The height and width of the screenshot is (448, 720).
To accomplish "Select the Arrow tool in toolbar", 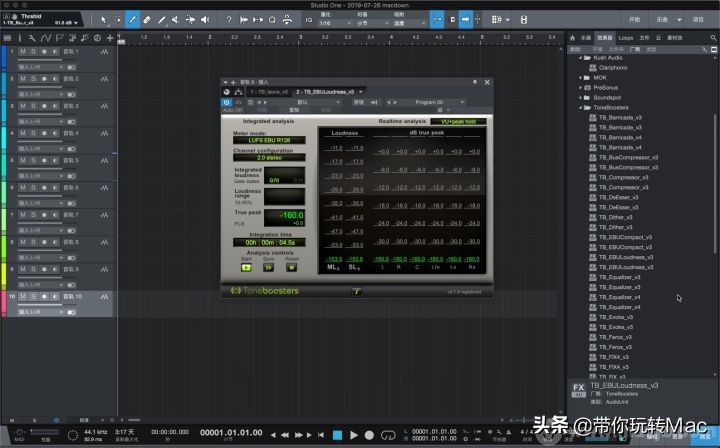I will tap(103, 20).
